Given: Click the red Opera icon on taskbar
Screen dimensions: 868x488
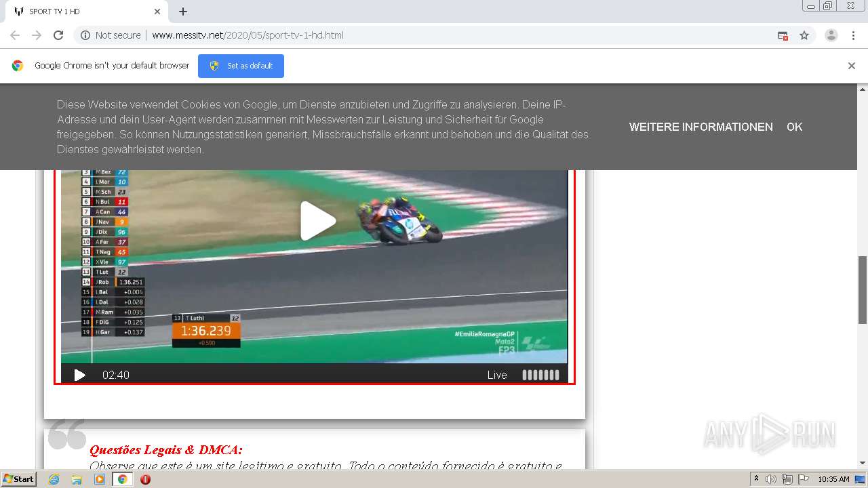Looking at the screenshot, I should click(x=145, y=479).
